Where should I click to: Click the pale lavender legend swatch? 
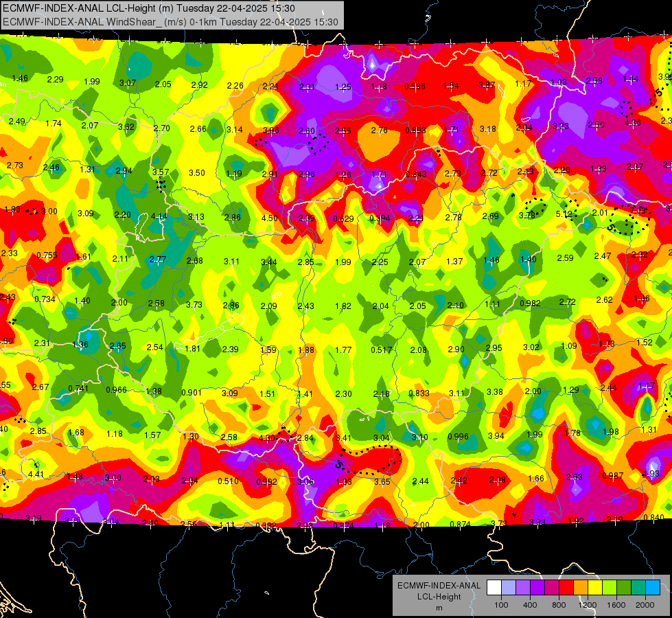click(x=509, y=588)
